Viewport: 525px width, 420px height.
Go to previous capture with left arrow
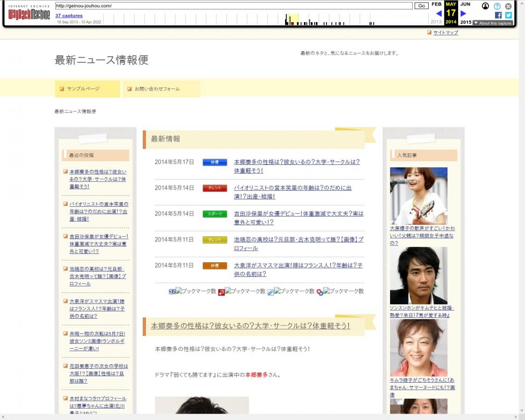[x=438, y=13]
